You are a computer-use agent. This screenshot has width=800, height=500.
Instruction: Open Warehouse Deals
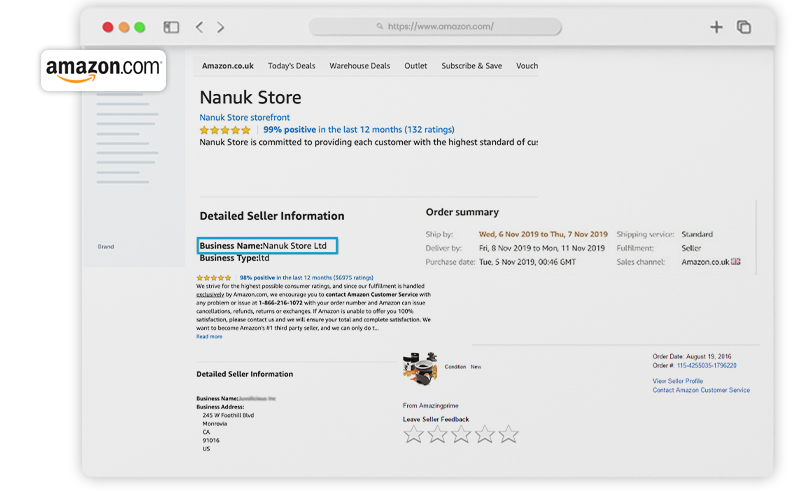[360, 66]
